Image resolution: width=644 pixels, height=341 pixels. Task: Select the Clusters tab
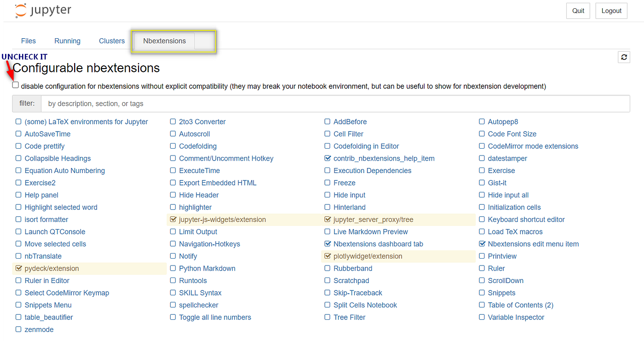tap(111, 40)
